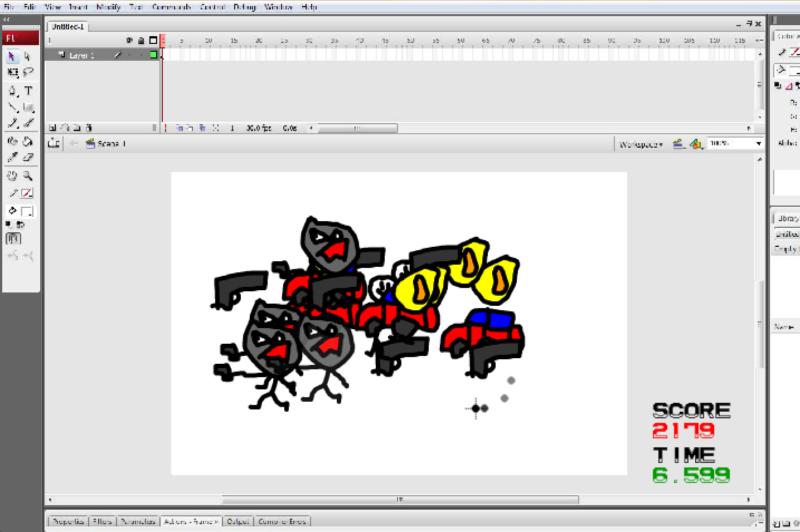This screenshot has width=800, height=532.
Task: Open the timeline panel options menu
Action: click(x=759, y=41)
